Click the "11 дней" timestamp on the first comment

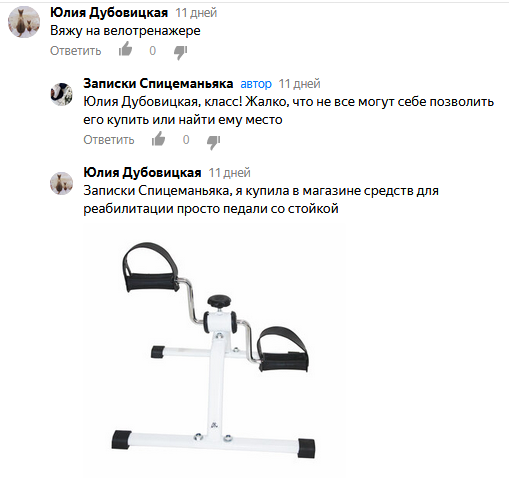click(196, 13)
